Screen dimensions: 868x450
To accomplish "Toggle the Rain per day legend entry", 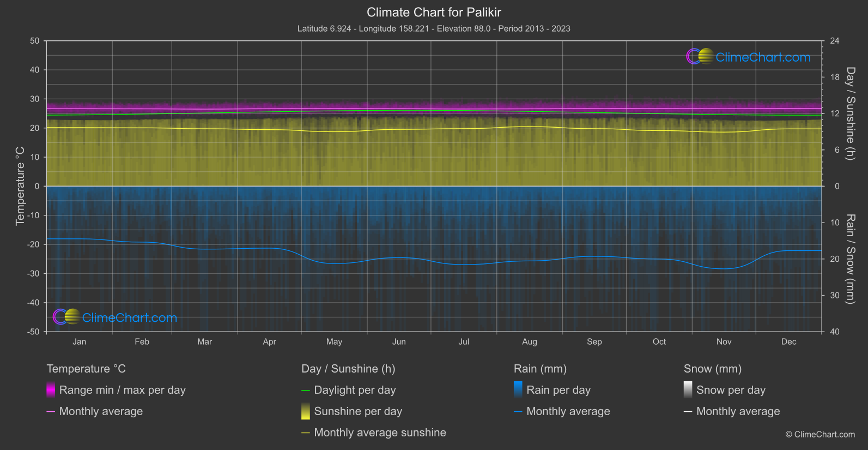I will coord(553,390).
